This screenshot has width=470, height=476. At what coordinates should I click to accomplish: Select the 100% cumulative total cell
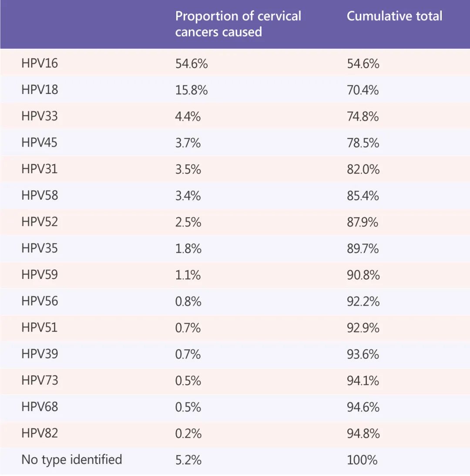pos(362,460)
